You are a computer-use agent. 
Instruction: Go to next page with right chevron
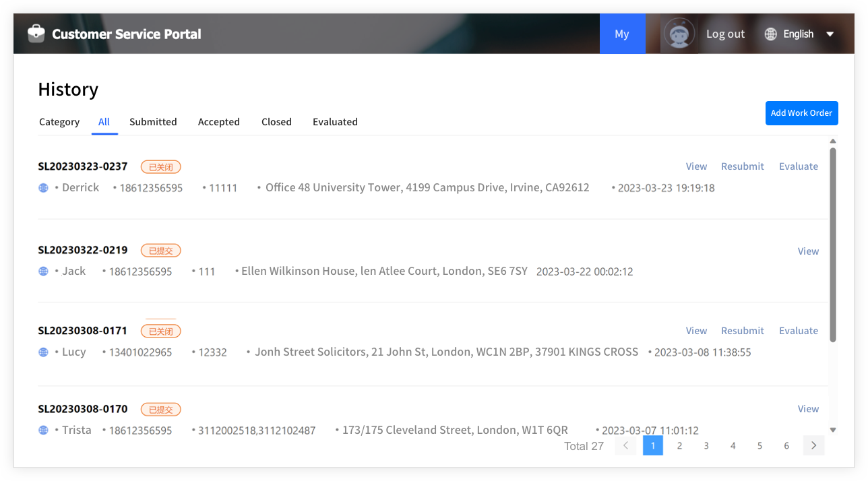tap(813, 445)
